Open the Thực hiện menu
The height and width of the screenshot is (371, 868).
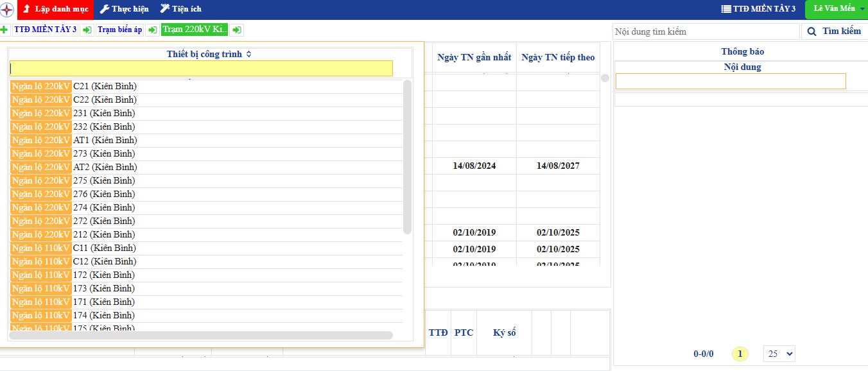point(125,9)
